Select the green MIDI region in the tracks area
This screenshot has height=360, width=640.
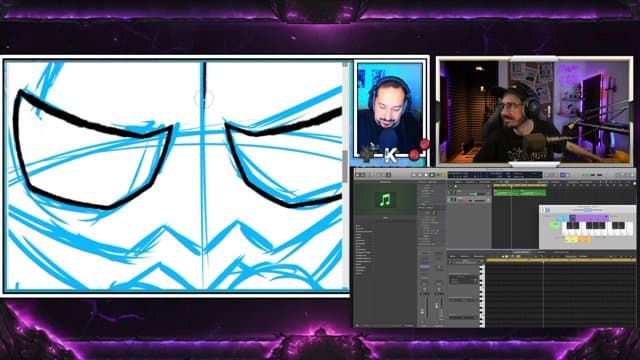(x=520, y=193)
